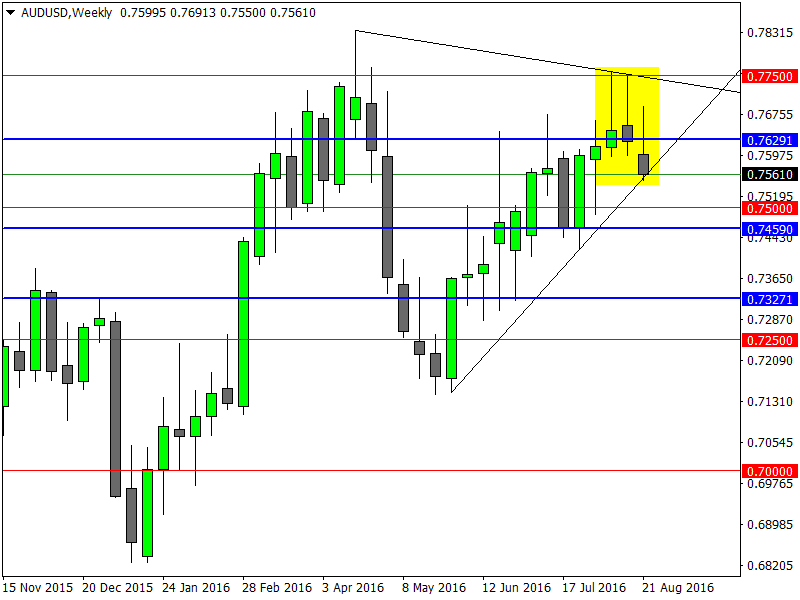The height and width of the screenshot is (600, 800).
Task: Select the red 0.77500 price level label
Action: 770,77
